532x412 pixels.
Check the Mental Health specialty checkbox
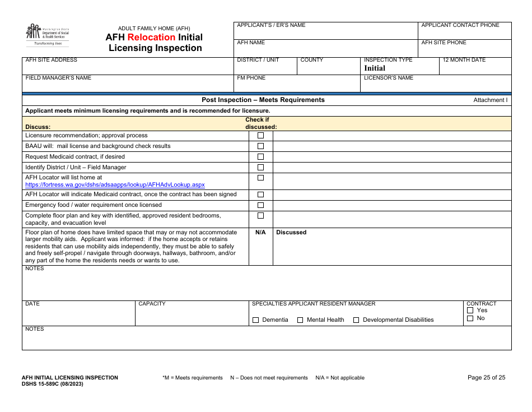[x=300, y=320]
